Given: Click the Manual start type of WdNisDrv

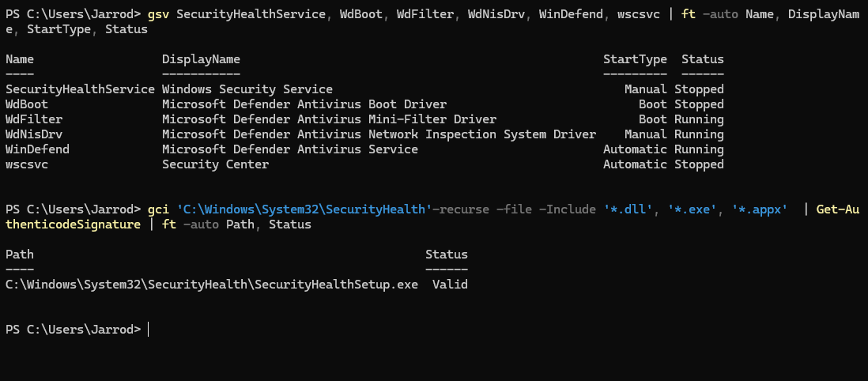Looking at the screenshot, I should point(645,134).
